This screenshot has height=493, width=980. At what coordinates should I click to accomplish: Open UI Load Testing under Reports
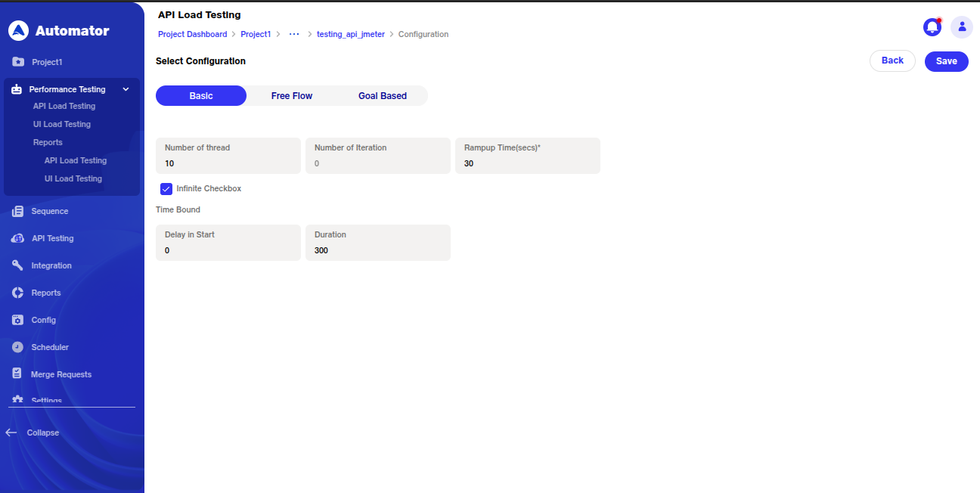73,178
